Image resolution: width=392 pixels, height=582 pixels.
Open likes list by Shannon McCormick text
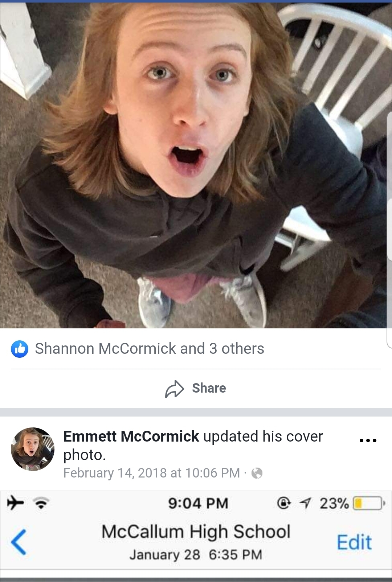pos(150,349)
